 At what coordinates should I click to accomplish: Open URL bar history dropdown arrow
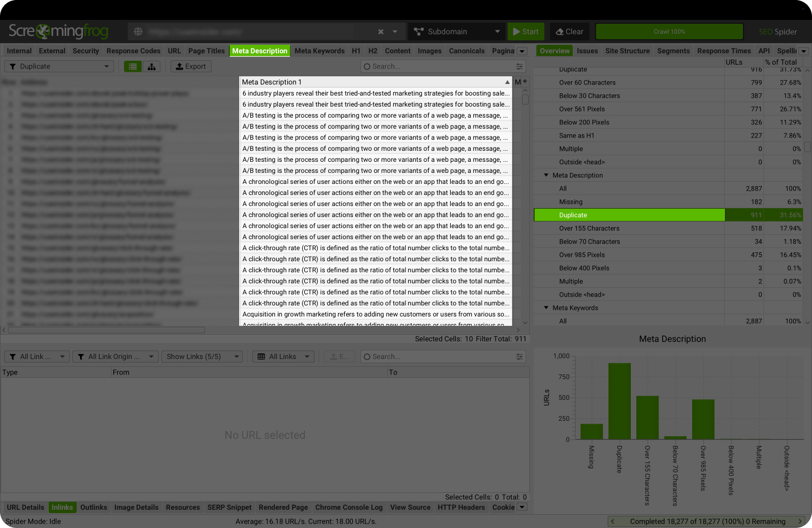tap(395, 31)
